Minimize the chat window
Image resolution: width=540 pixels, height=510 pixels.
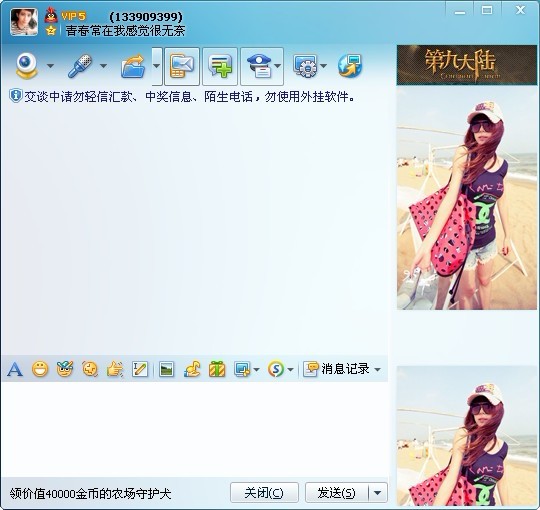pos(460,12)
